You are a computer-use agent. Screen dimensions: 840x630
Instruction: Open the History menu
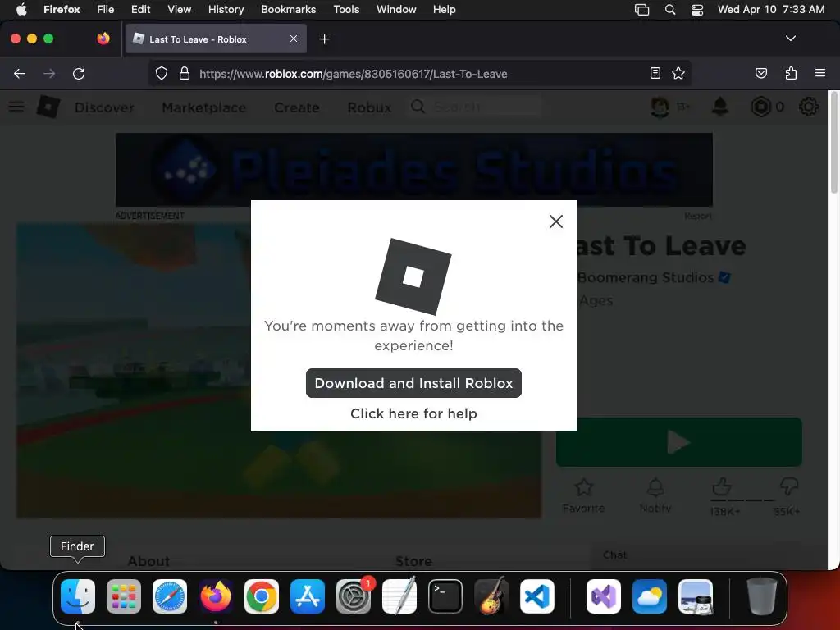tap(226, 10)
